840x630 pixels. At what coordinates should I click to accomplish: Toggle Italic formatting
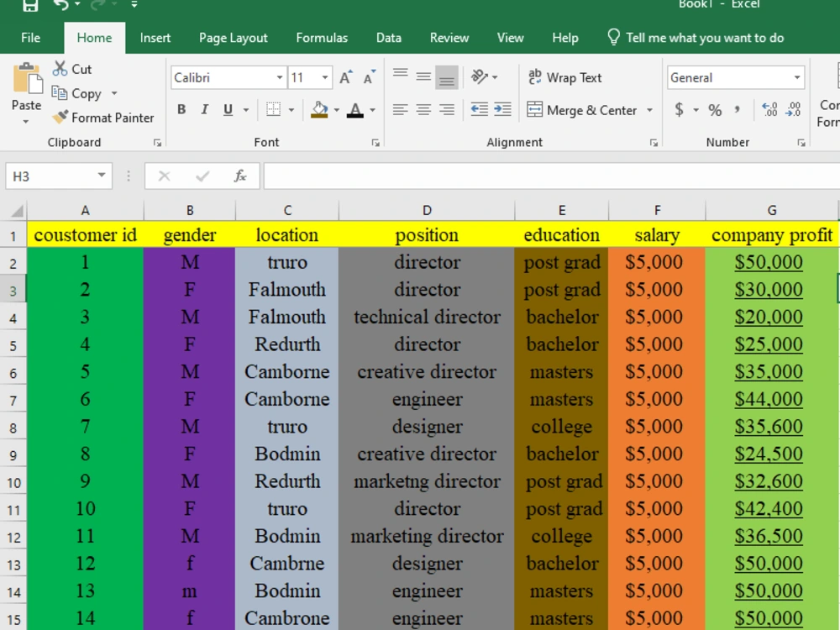205,110
